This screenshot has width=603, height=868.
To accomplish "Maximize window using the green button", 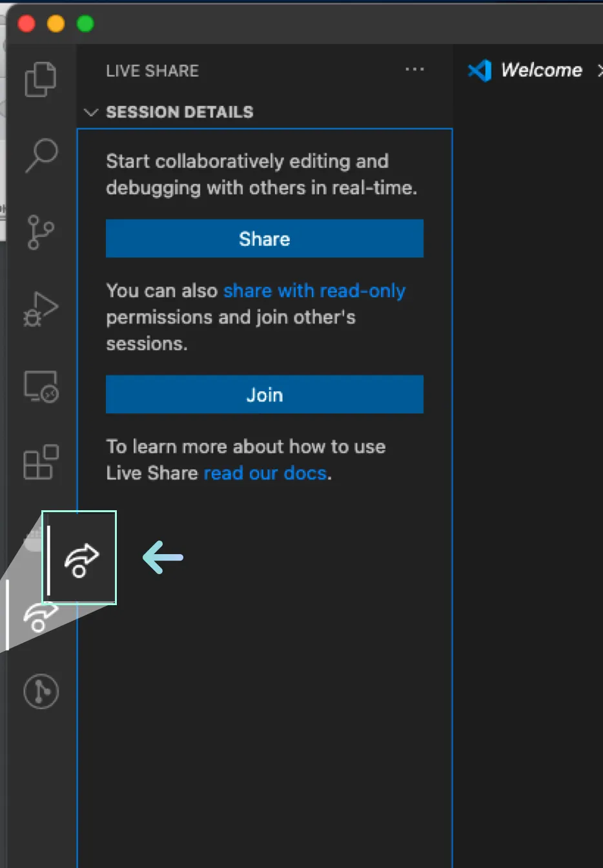I will click(x=85, y=24).
